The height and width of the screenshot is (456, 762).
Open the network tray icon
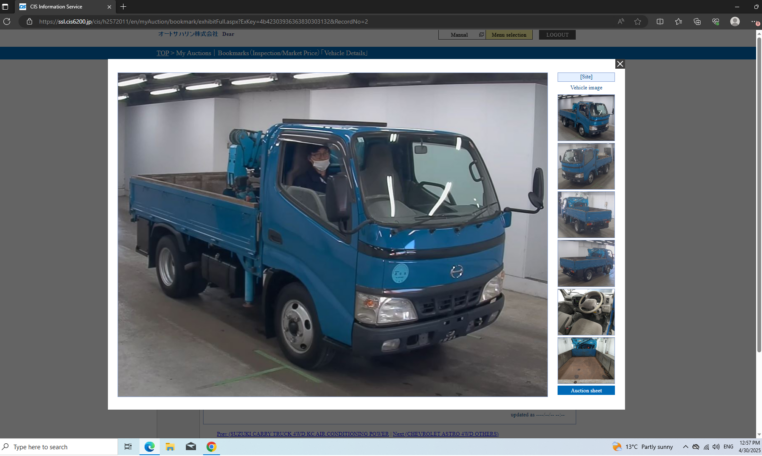pos(706,447)
